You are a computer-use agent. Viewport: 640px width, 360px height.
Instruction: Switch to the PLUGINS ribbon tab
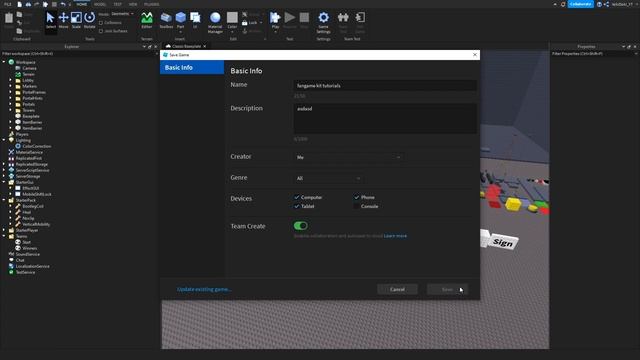pos(151,4)
